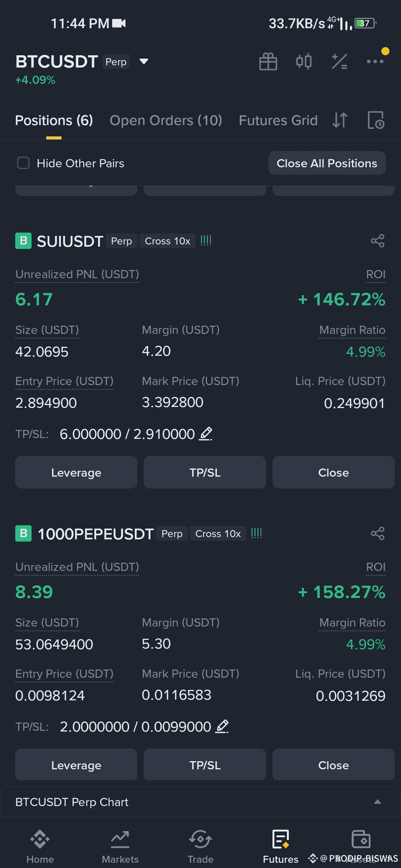Tap Close All Positions button
The width and height of the screenshot is (401, 868).
coord(327,163)
